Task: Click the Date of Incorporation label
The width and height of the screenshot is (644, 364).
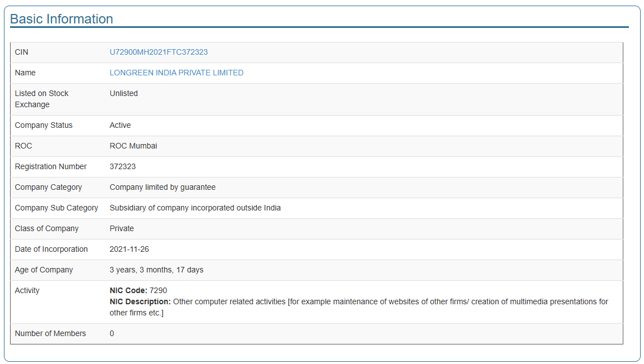Action: [x=51, y=249]
